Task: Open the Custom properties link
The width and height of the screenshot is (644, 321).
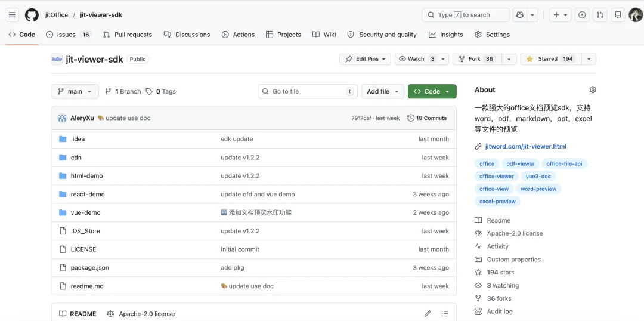Action: pyautogui.click(x=507, y=260)
